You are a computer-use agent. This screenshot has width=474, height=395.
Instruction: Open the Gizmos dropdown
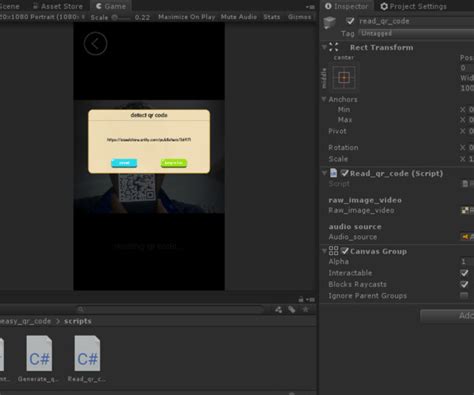pyautogui.click(x=300, y=17)
